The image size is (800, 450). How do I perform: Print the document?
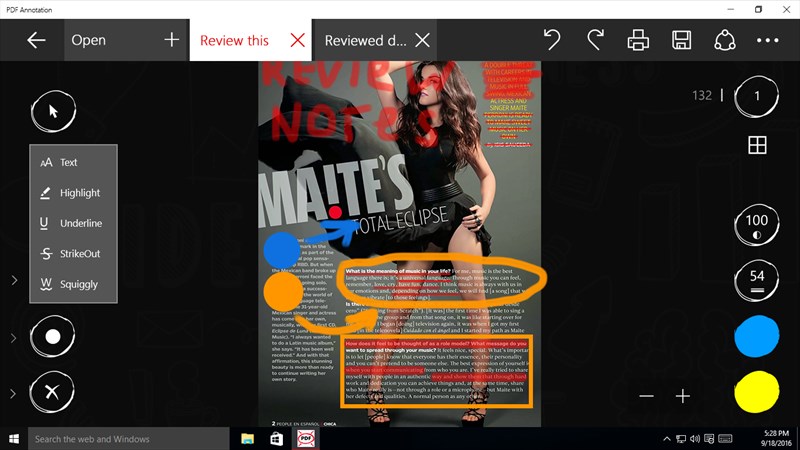pyautogui.click(x=638, y=40)
